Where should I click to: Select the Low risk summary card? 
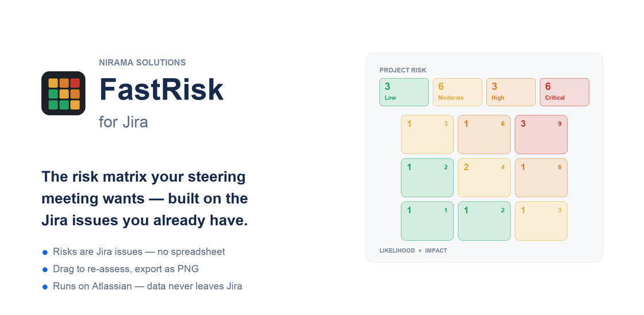tap(404, 92)
